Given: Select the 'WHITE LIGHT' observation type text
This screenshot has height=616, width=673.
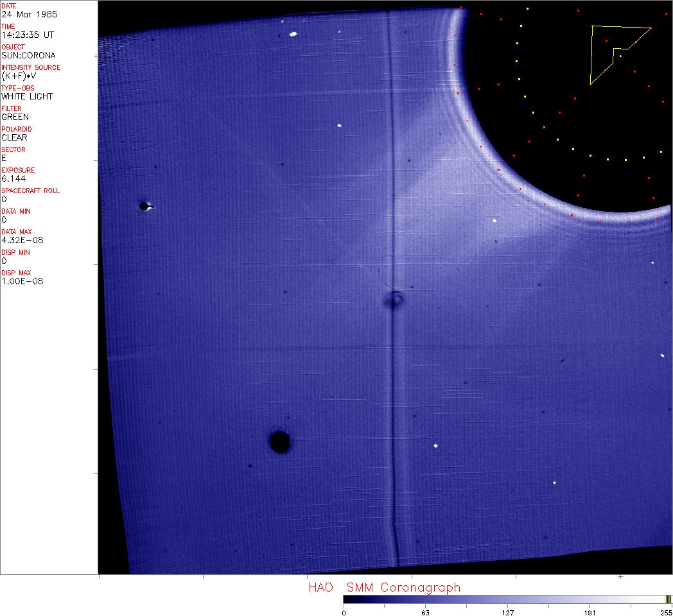Looking at the screenshot, I should 27,96.
